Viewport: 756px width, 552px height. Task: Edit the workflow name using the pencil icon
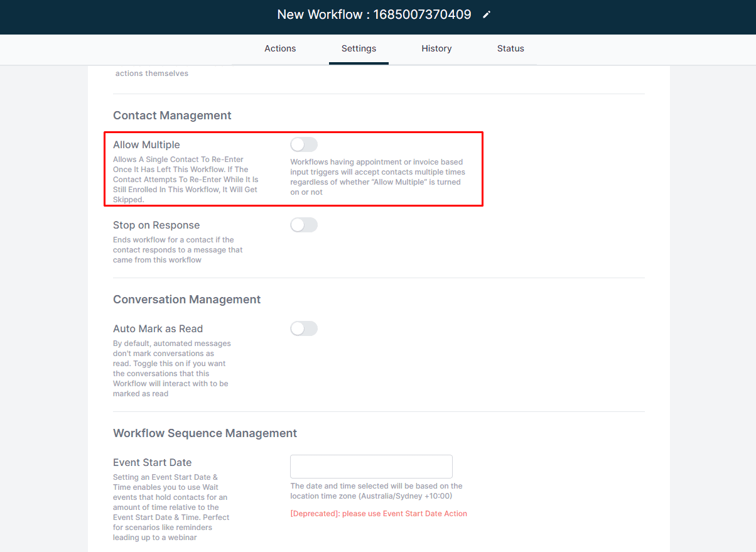point(487,14)
